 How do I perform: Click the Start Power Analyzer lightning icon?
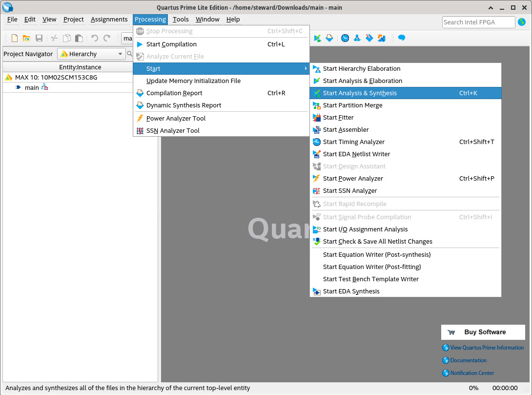coord(317,179)
